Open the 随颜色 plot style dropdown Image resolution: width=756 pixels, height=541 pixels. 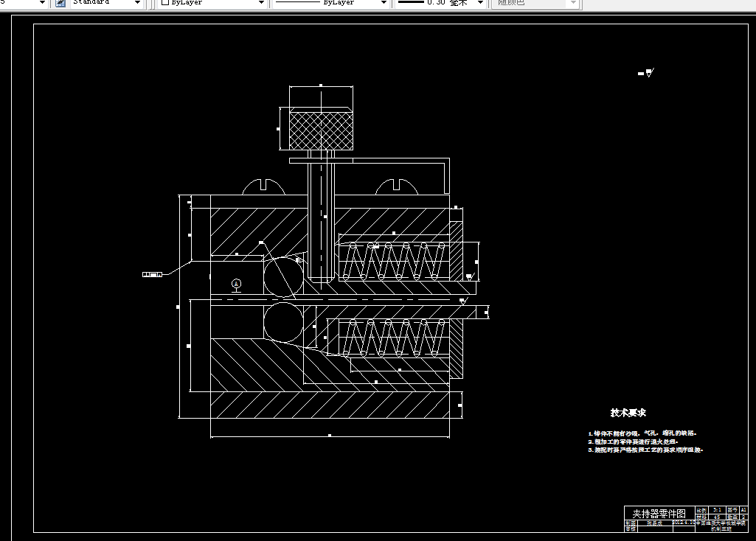click(x=573, y=2)
